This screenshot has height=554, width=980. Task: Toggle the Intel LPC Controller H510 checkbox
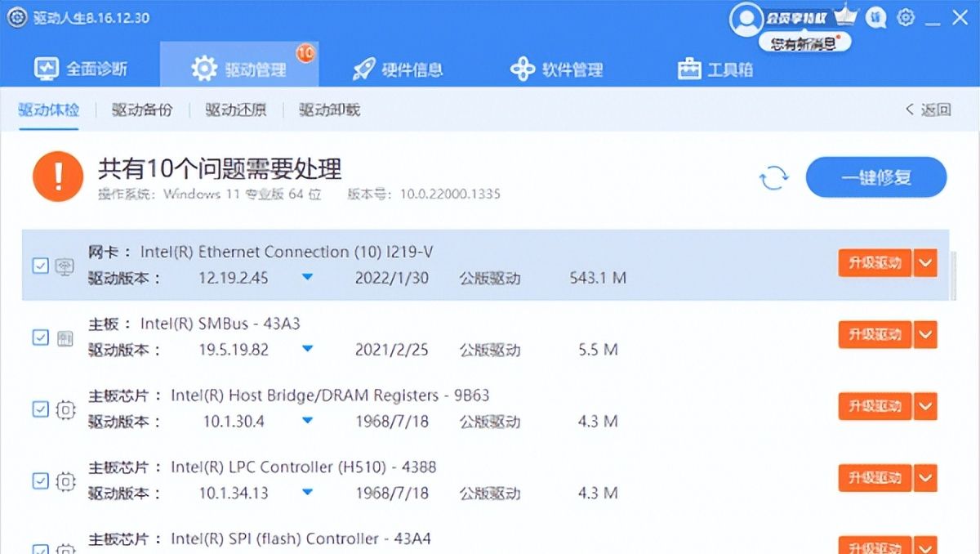coord(40,481)
